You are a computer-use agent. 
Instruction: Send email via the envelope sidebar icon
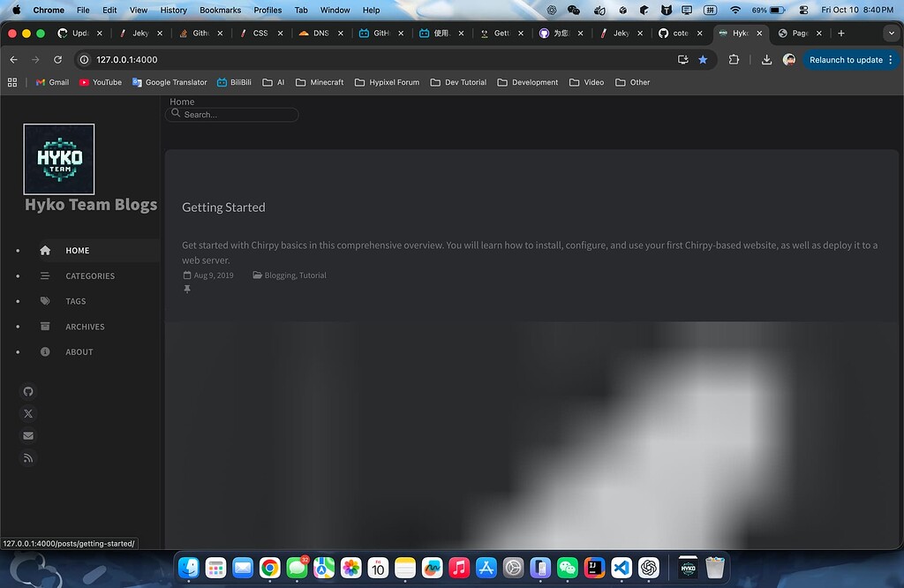27,435
